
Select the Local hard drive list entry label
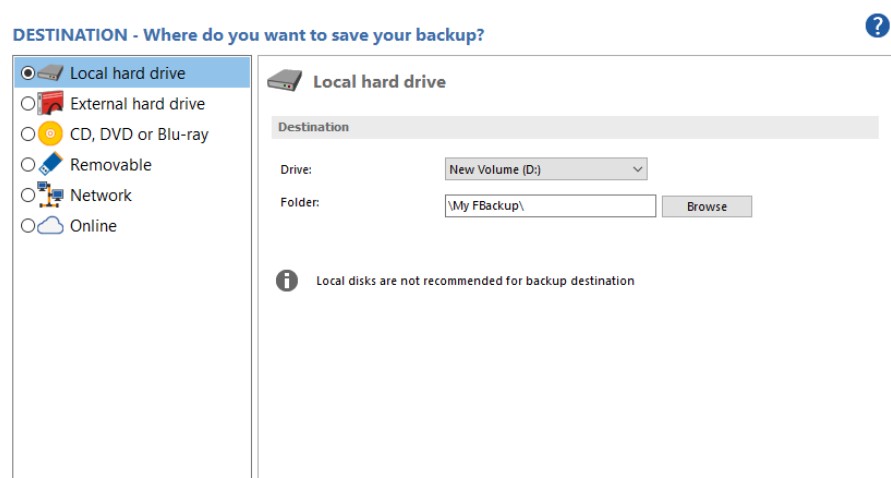(x=127, y=73)
